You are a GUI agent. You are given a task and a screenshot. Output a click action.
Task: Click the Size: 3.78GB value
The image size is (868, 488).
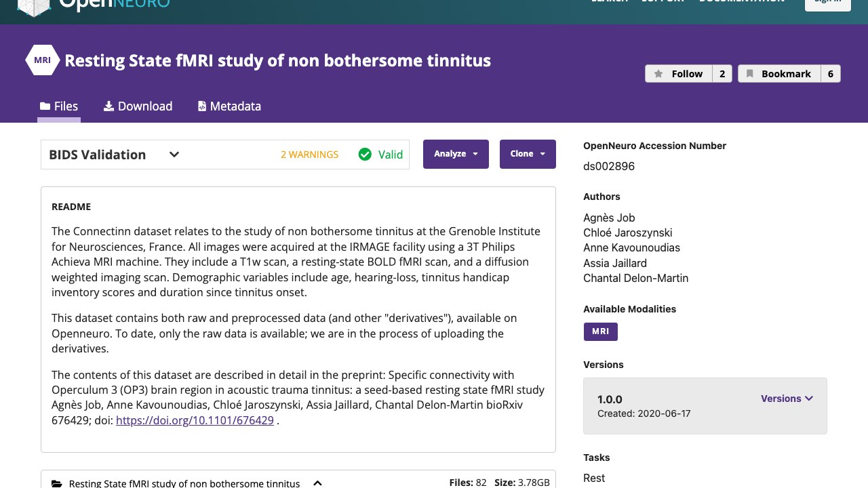tap(522, 483)
